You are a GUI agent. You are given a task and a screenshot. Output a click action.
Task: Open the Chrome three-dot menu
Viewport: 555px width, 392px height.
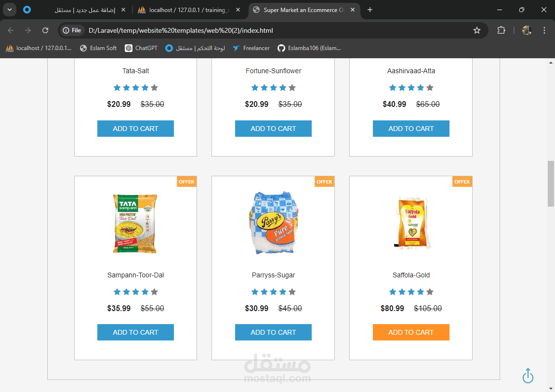[544, 30]
